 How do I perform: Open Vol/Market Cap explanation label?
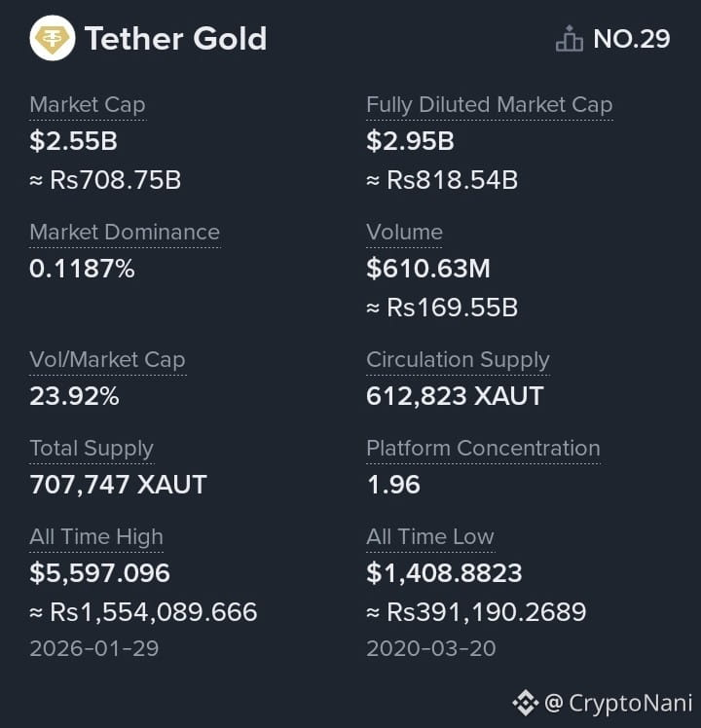point(107,360)
